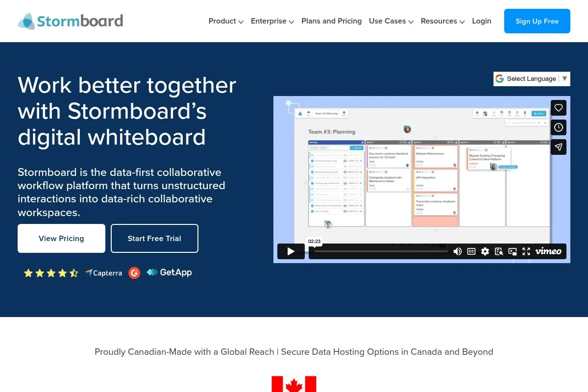Expand the Use Cases menu
The height and width of the screenshot is (392, 588).
391,21
